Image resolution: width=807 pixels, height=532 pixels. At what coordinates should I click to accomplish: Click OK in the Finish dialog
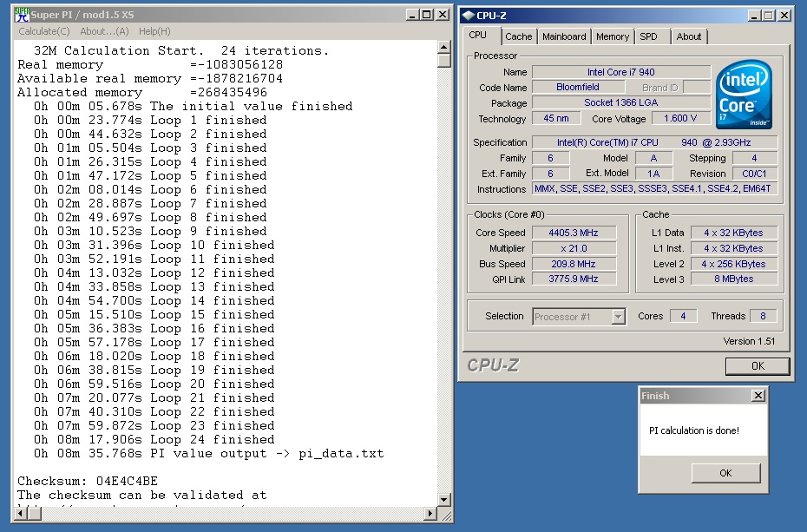click(725, 473)
